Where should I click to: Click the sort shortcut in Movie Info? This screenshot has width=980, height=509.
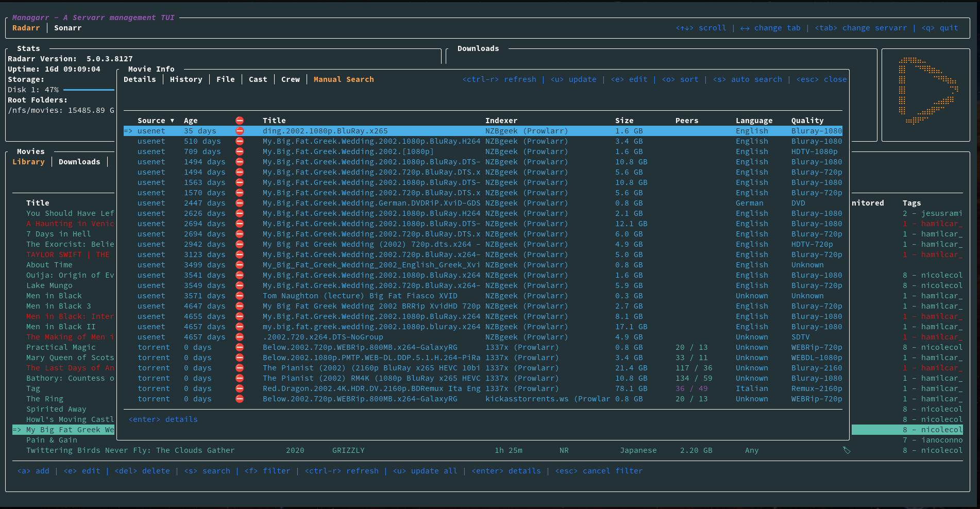680,79
